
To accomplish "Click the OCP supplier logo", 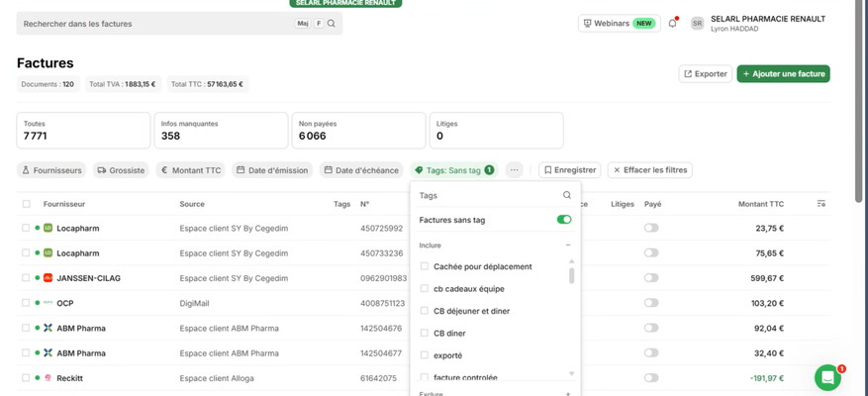I will point(48,303).
